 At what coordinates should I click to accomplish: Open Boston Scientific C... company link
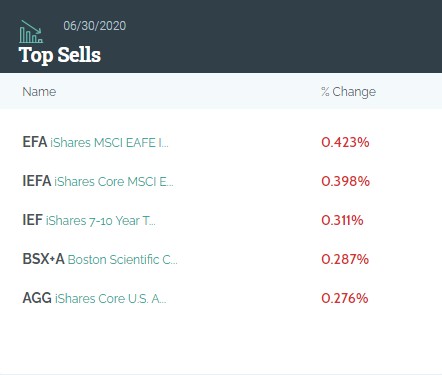(x=123, y=260)
